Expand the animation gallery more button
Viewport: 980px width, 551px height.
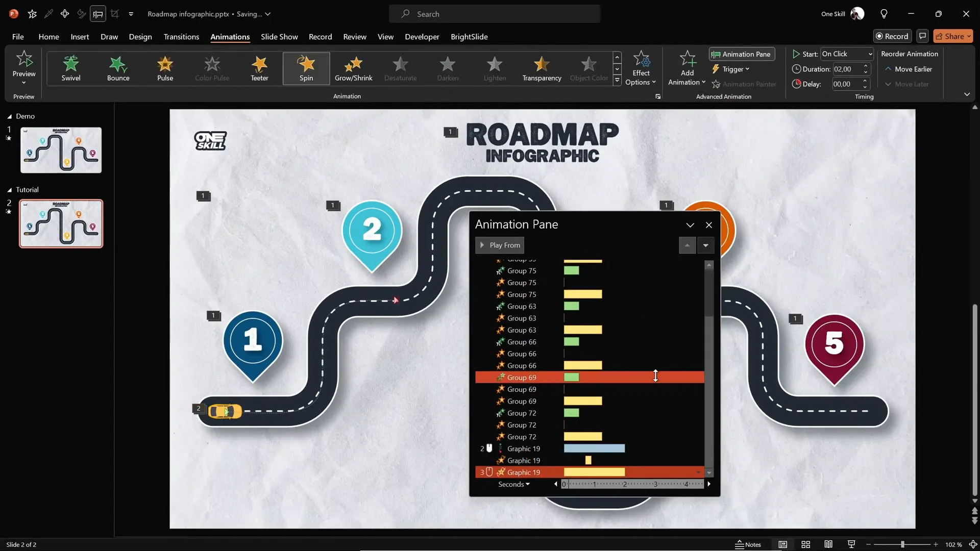[x=617, y=81]
